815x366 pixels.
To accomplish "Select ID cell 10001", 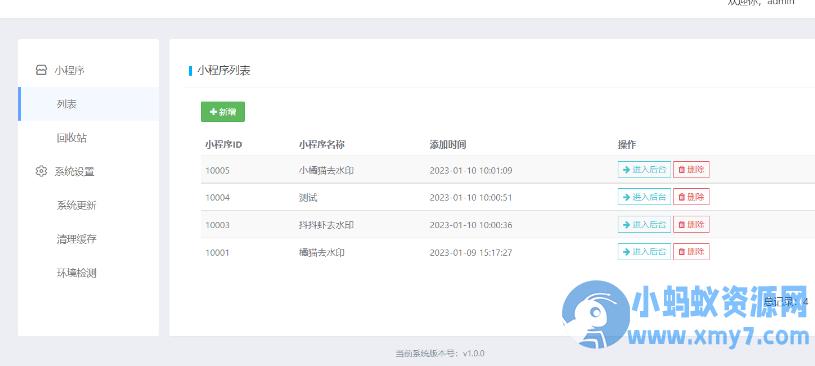I will (x=217, y=253).
